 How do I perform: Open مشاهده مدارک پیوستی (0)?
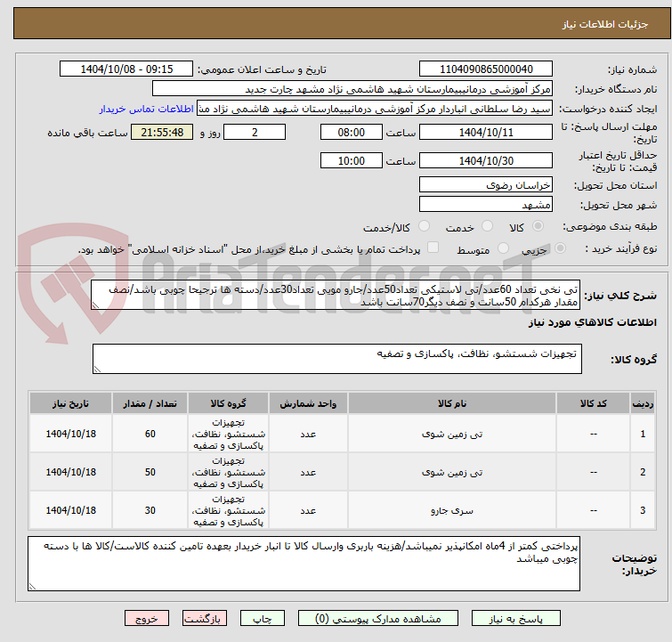(378, 619)
